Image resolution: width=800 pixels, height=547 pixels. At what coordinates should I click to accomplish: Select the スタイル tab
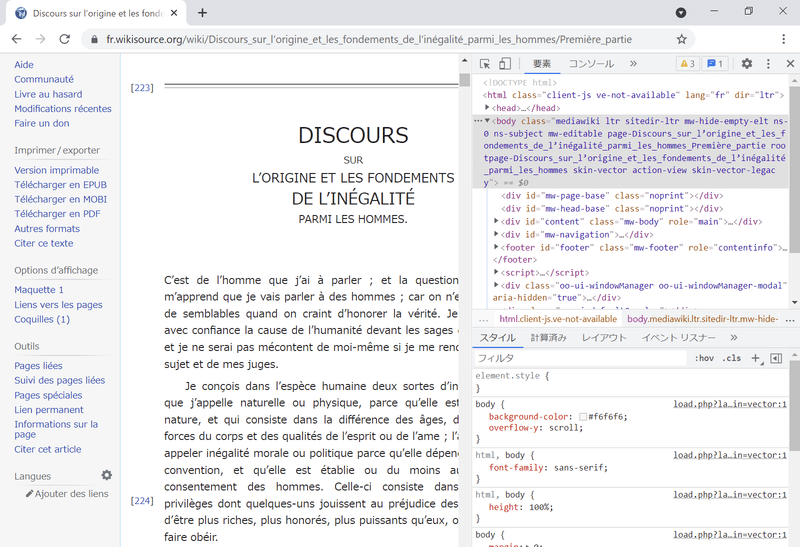[497, 338]
